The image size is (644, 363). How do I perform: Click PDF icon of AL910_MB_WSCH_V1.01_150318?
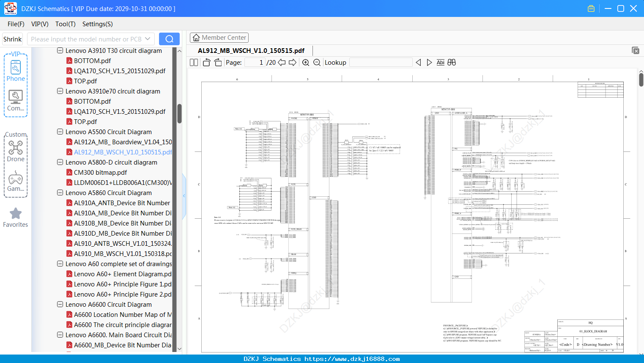pyautogui.click(x=69, y=254)
